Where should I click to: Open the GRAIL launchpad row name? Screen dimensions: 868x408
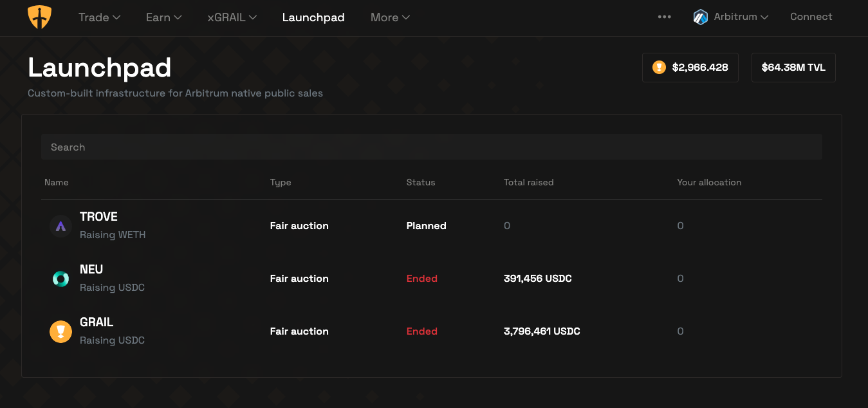pyautogui.click(x=97, y=322)
